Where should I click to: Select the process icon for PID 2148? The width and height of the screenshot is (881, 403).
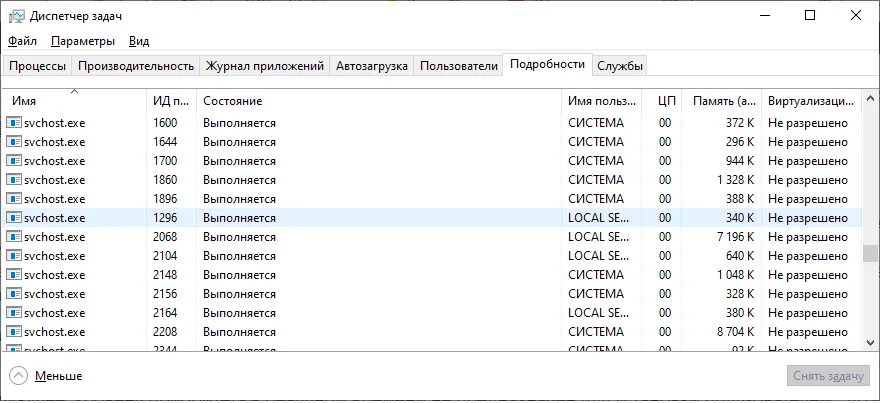tap(14, 275)
